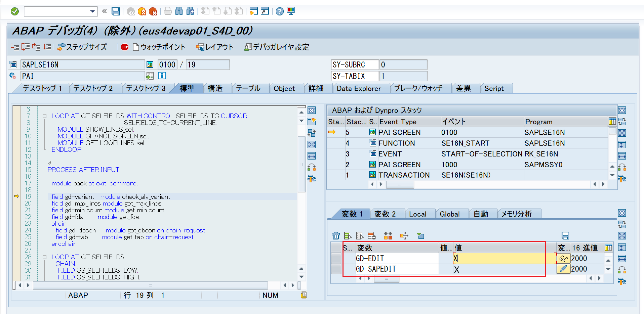Click the pencil edit icon next to GD-SAPEDIT
Screen dimensions: 644x314
[x=564, y=269]
